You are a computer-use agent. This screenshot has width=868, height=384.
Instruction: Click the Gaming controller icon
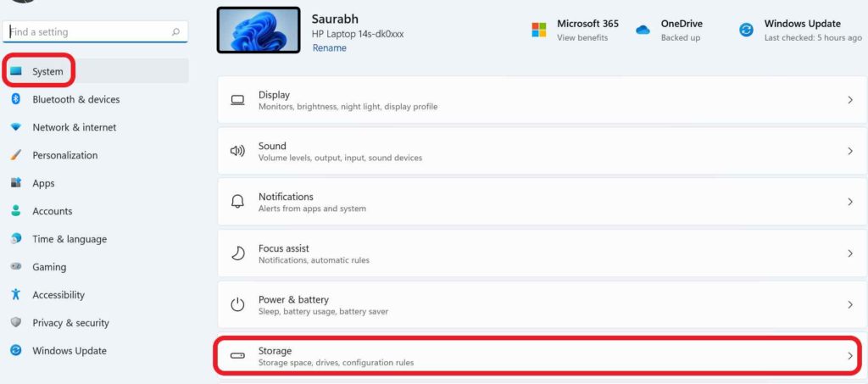tap(16, 266)
